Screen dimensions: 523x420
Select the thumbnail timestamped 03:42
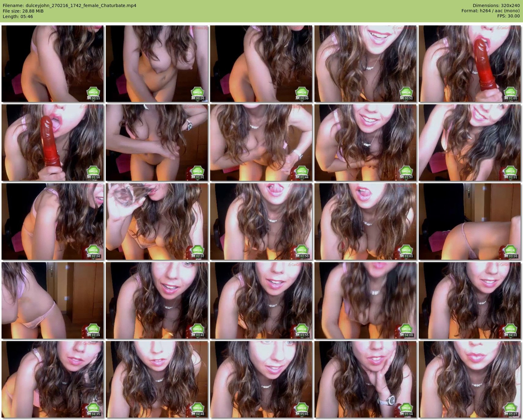pyautogui.click(x=157, y=300)
